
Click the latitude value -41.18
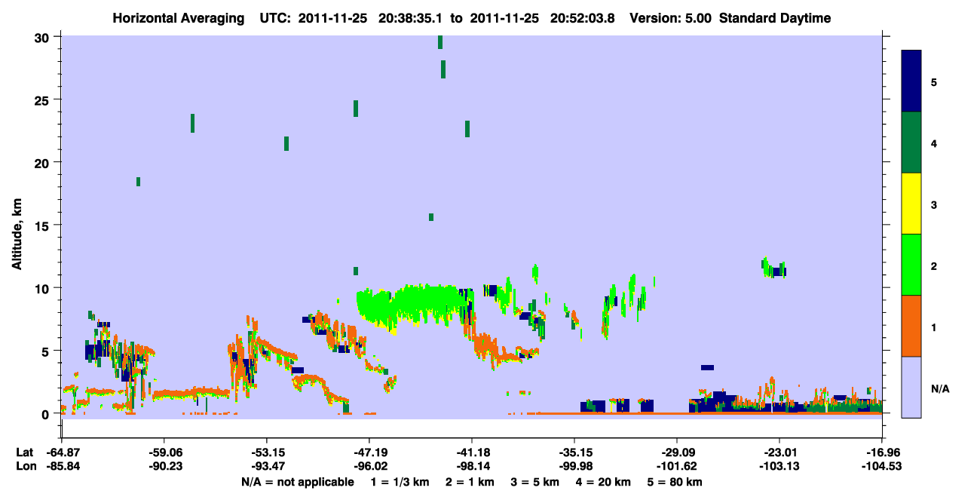point(472,452)
